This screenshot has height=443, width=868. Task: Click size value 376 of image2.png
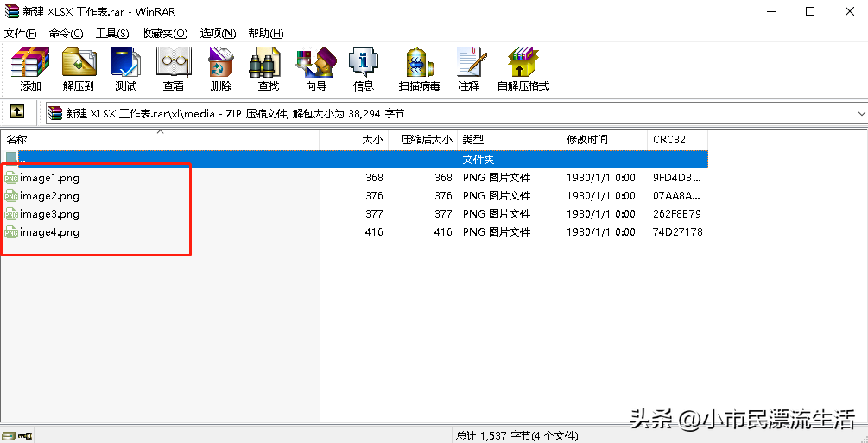point(374,195)
